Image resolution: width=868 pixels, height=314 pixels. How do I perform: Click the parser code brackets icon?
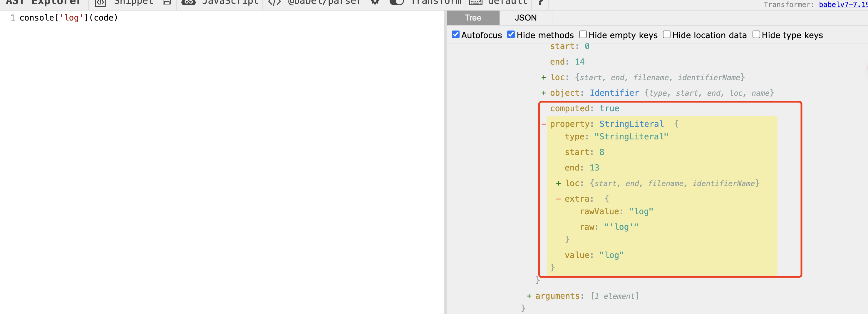pyautogui.click(x=274, y=3)
